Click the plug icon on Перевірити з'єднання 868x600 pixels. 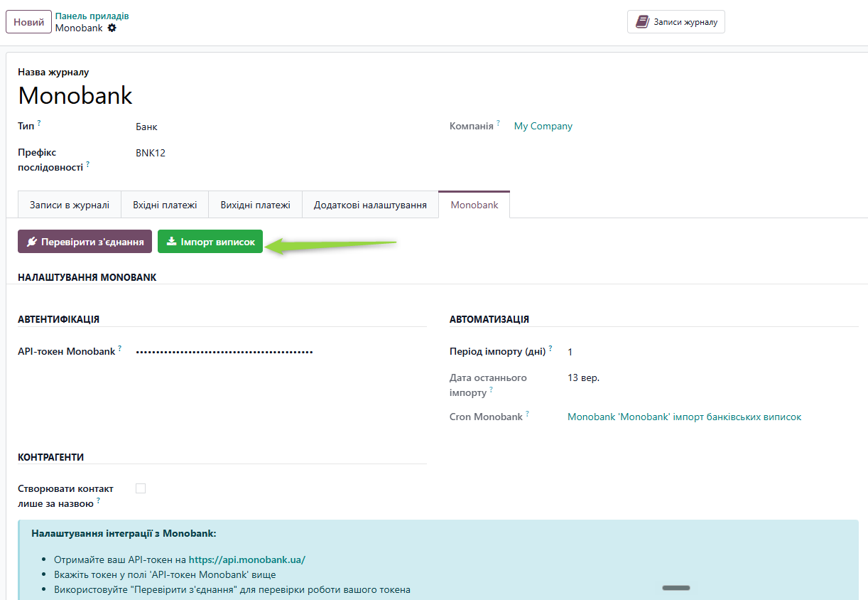pyautogui.click(x=31, y=242)
